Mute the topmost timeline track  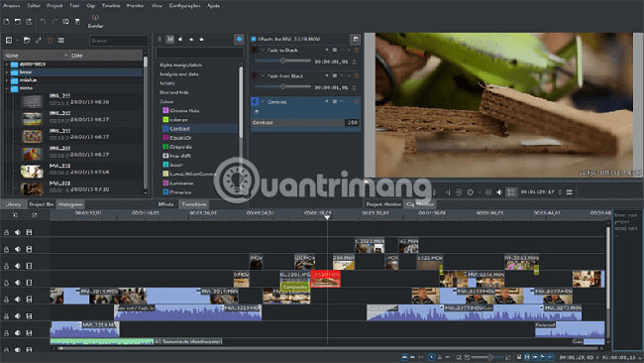tap(18, 232)
